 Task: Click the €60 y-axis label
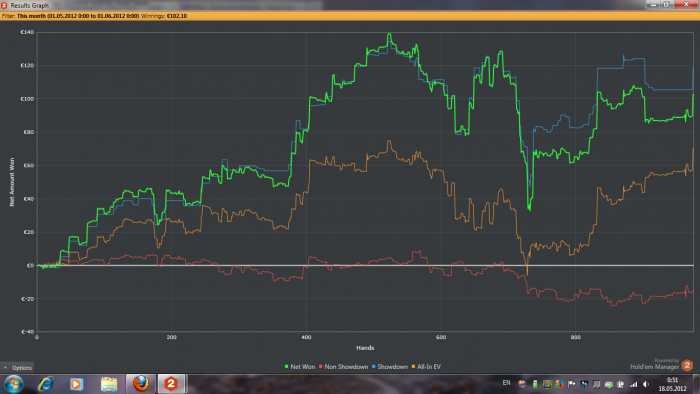(x=29, y=166)
